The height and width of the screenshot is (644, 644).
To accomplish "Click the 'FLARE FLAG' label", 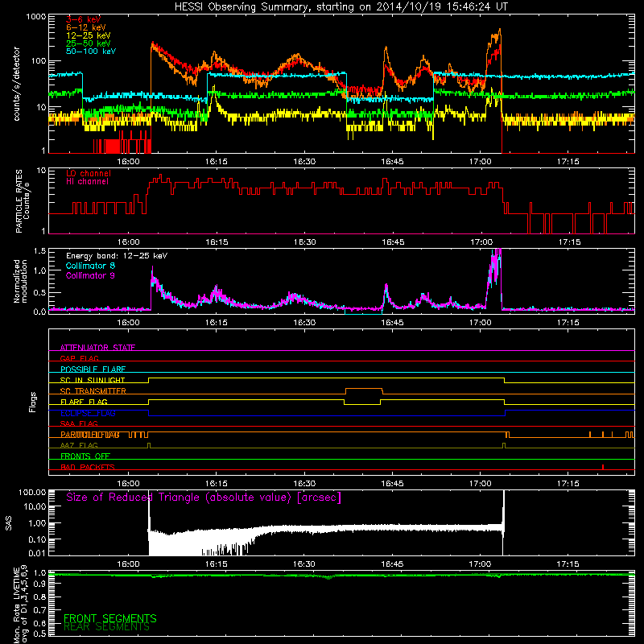I will [x=84, y=402].
